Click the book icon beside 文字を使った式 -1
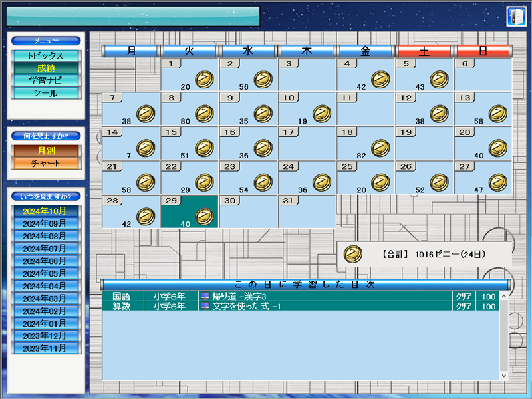532x399 pixels. (205, 307)
